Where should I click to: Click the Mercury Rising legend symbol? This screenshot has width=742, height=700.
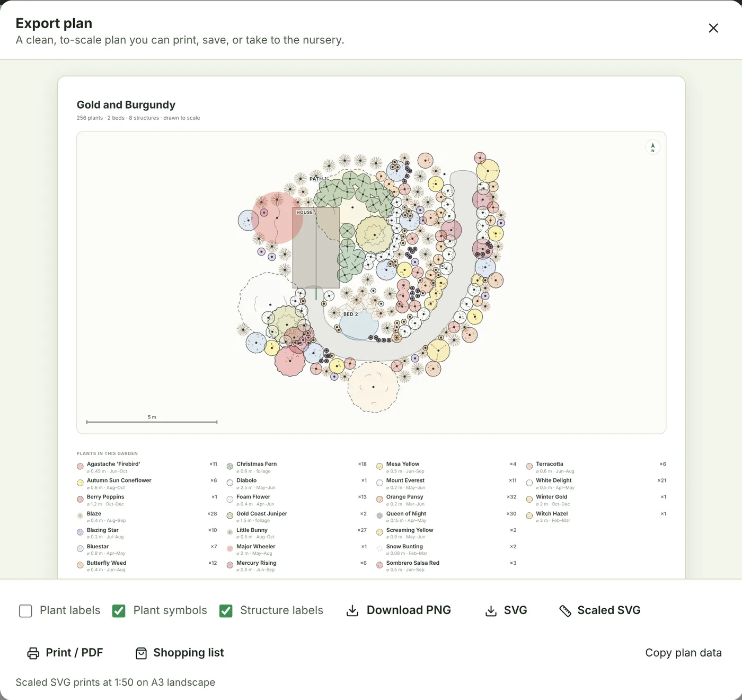tap(230, 565)
